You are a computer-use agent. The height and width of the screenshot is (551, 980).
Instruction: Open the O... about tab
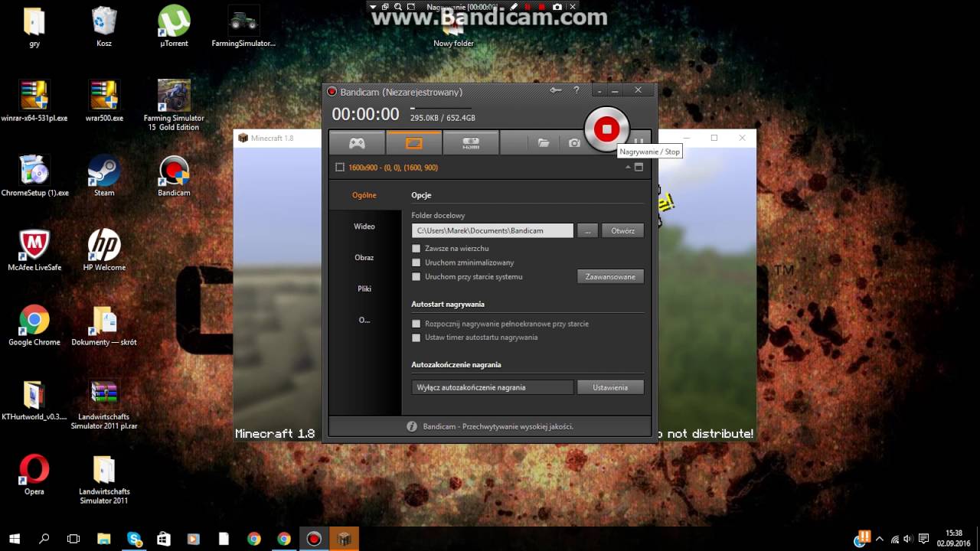coord(364,321)
